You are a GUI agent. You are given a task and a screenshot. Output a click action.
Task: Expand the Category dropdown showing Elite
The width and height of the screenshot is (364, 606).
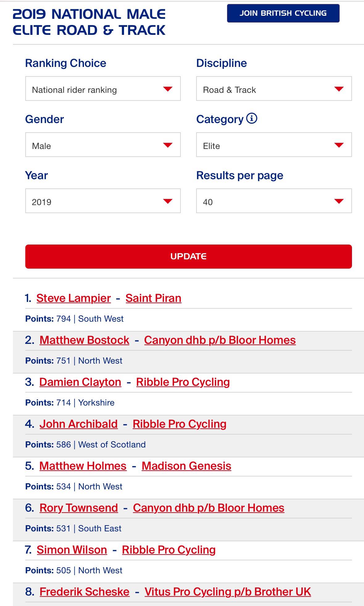274,145
